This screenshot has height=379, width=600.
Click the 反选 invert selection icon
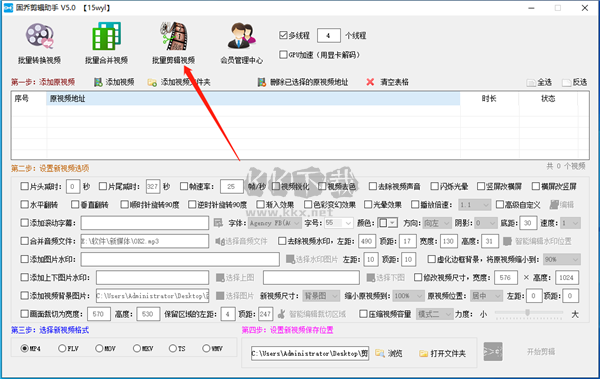(x=566, y=83)
